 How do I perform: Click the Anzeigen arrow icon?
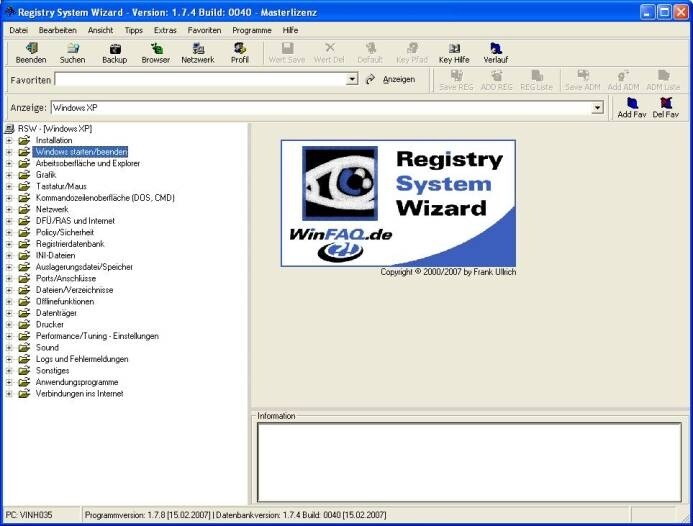[x=370, y=80]
